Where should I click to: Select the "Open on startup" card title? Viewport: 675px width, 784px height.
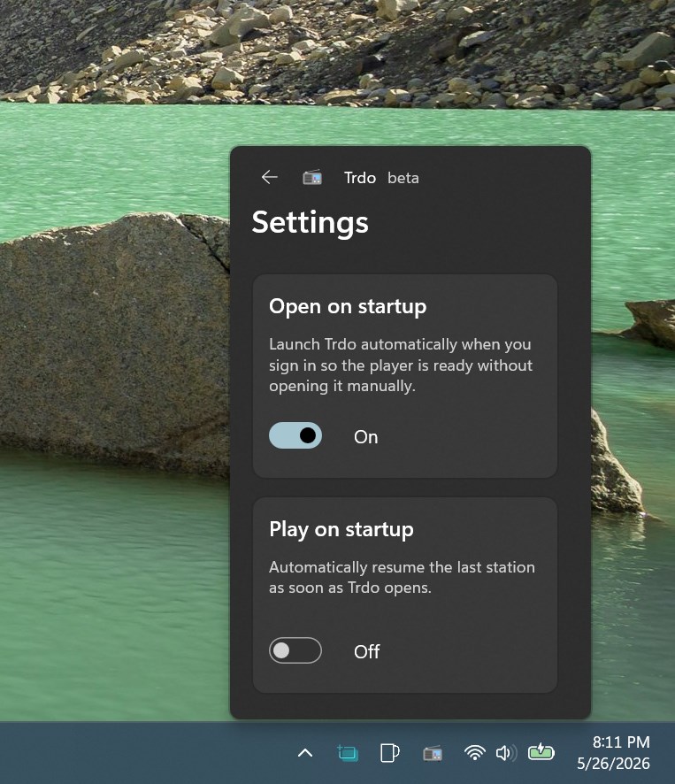(348, 306)
